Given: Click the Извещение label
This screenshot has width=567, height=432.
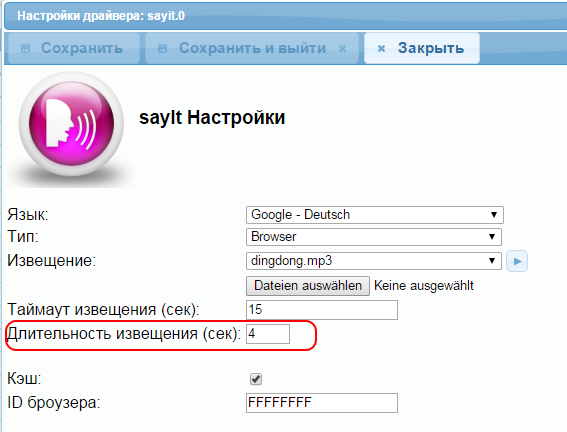Looking at the screenshot, I should tap(52, 261).
